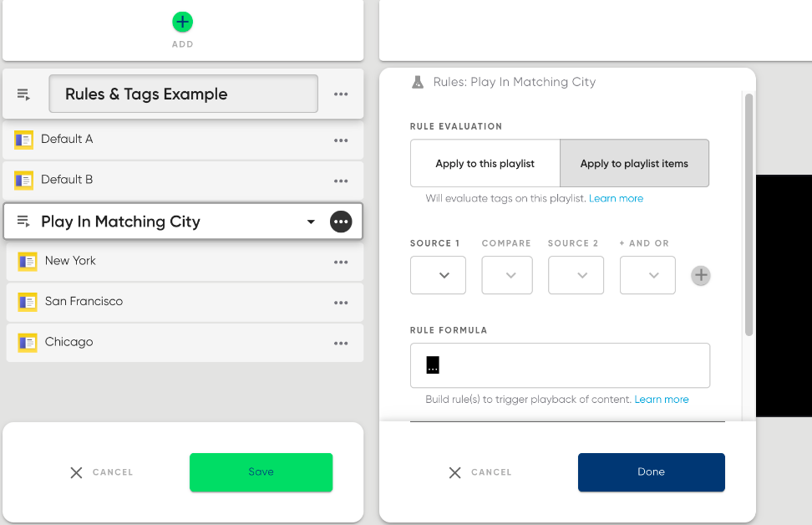
Task: Click the playlist icon beside Rules & Tags Example
Action: [x=23, y=94]
